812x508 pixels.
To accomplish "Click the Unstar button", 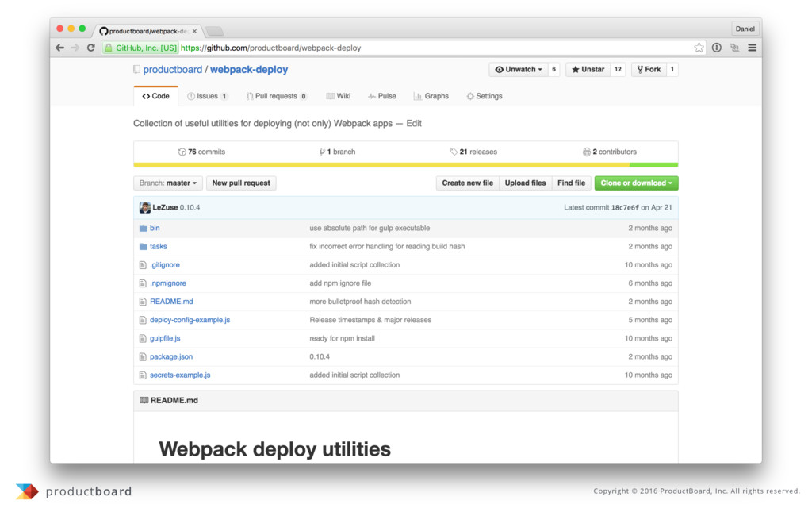I will point(588,70).
